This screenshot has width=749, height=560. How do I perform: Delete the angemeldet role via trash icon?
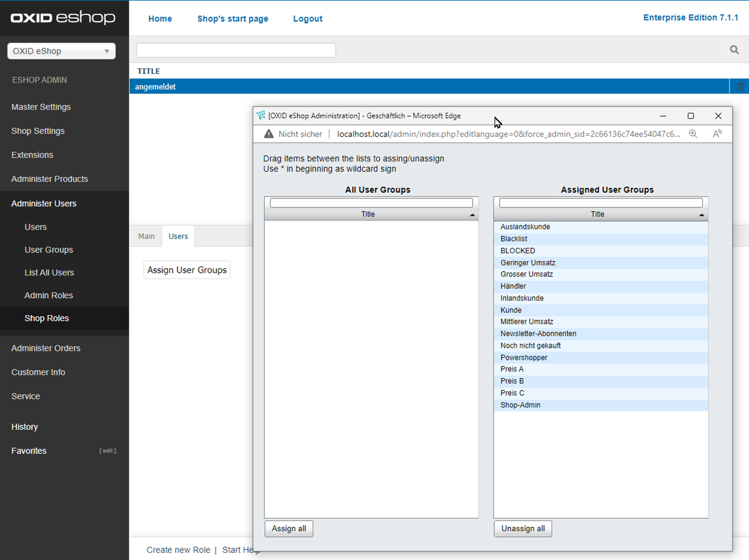tap(740, 87)
